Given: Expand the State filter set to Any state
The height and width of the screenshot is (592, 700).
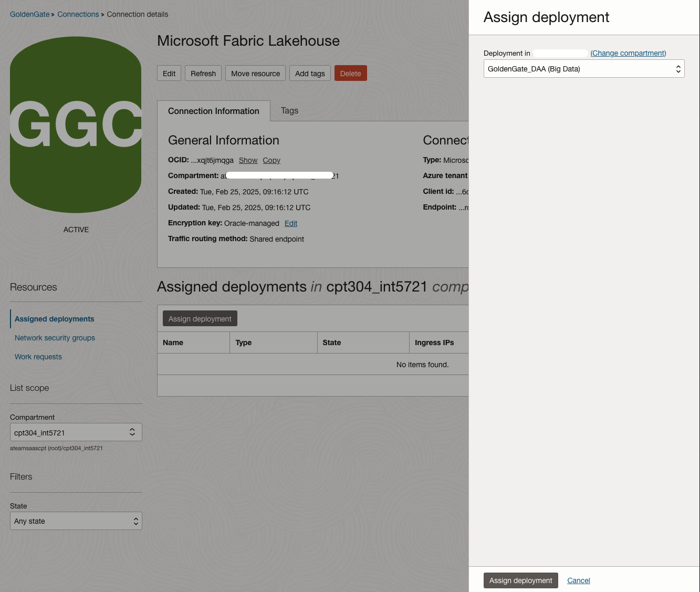Looking at the screenshot, I should click(x=76, y=521).
